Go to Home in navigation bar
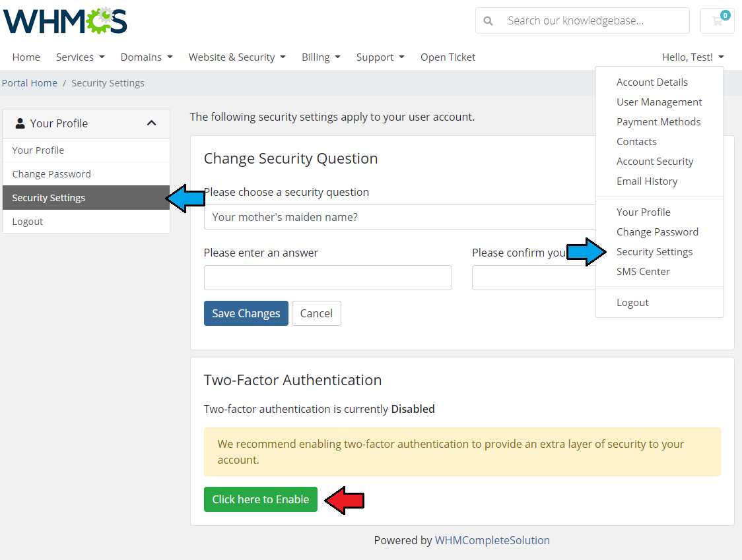This screenshot has height=560, width=742. tap(26, 57)
